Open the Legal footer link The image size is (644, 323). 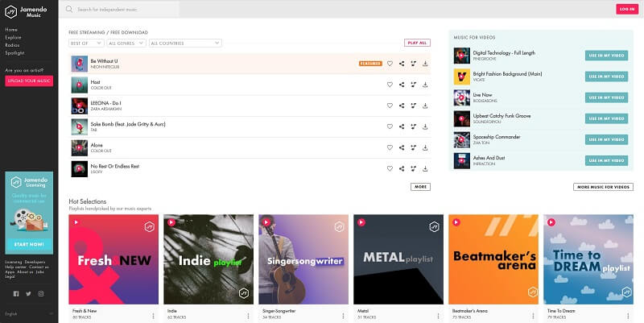coord(10,276)
